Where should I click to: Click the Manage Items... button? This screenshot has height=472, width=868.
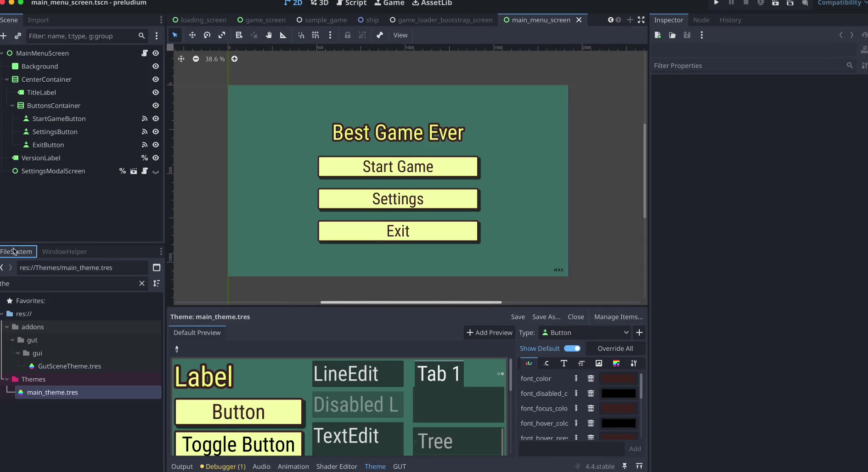618,317
